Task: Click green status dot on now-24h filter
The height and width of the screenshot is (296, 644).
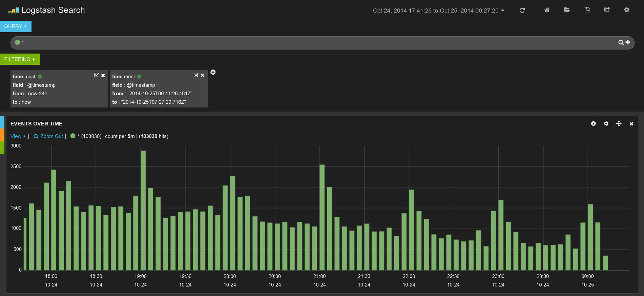Action: coord(40,77)
